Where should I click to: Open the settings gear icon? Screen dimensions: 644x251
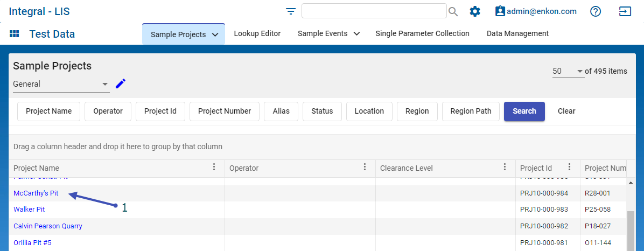pyautogui.click(x=474, y=11)
